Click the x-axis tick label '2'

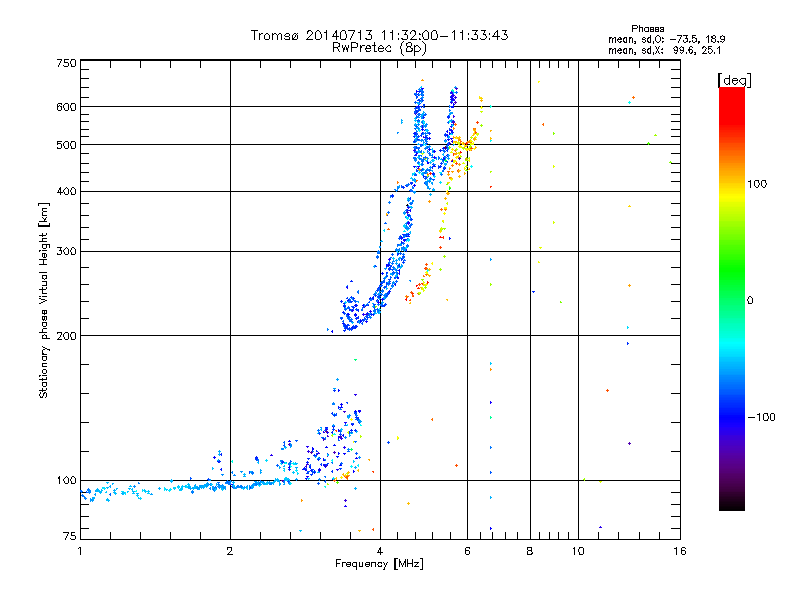(230, 551)
